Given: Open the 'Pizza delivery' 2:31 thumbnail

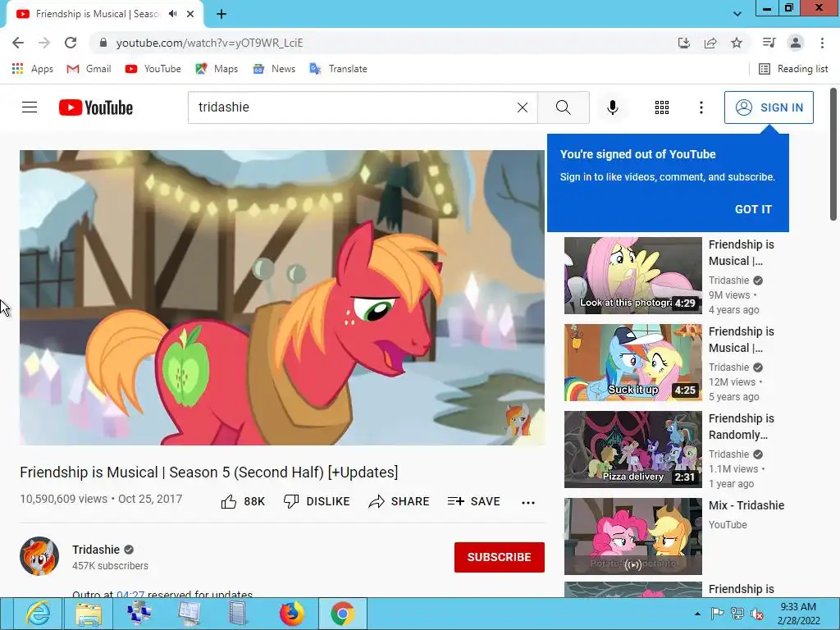Looking at the screenshot, I should click(632, 450).
